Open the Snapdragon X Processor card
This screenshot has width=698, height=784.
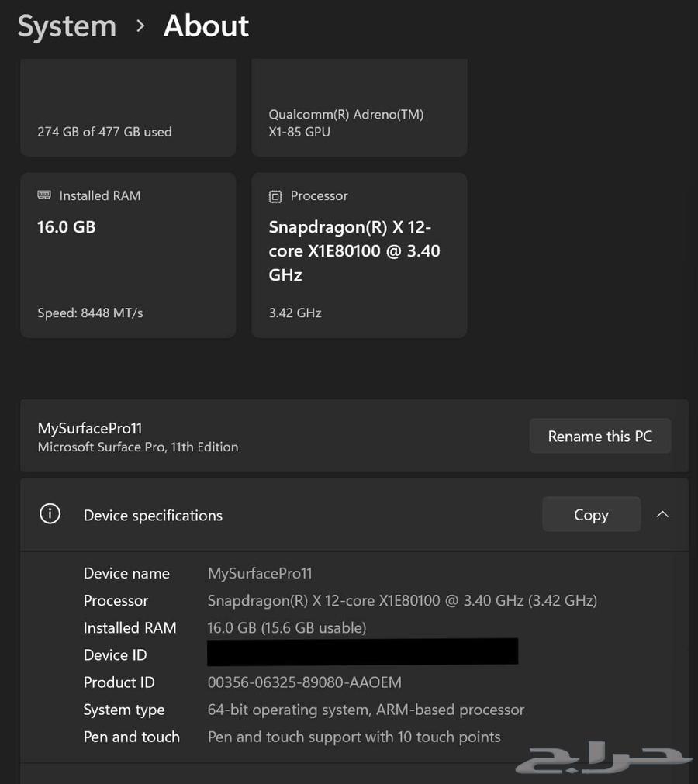359,254
